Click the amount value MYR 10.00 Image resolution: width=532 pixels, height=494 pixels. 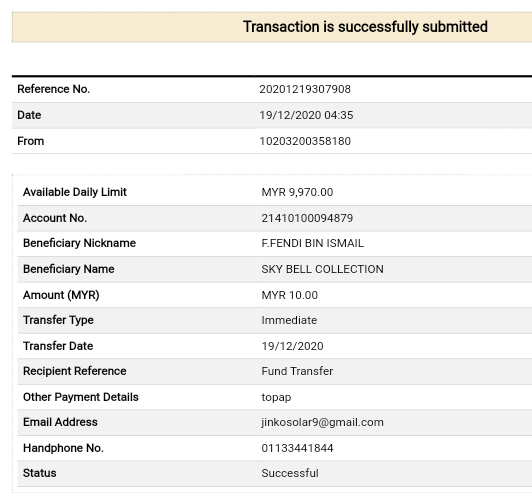click(289, 295)
